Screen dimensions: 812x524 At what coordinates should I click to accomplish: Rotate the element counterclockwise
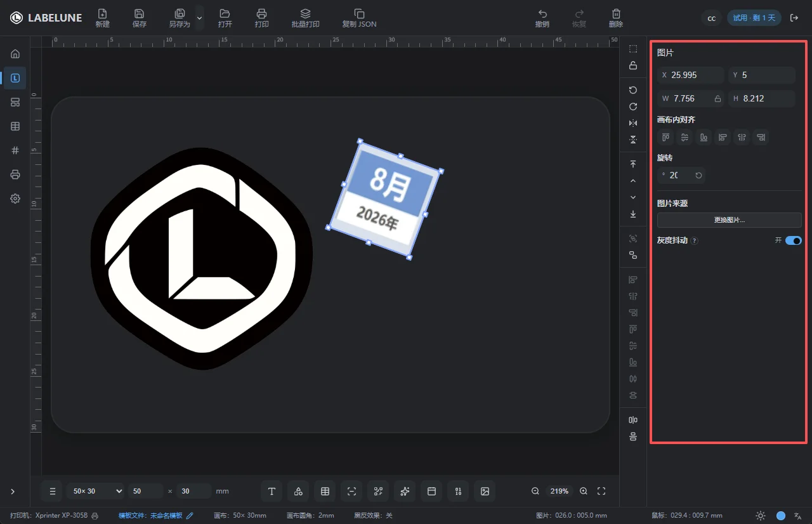(x=633, y=90)
